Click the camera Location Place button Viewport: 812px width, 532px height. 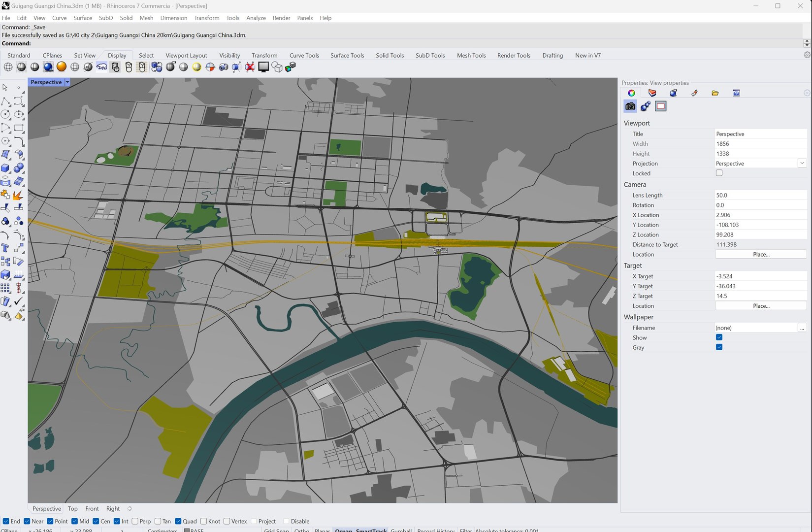pos(761,255)
